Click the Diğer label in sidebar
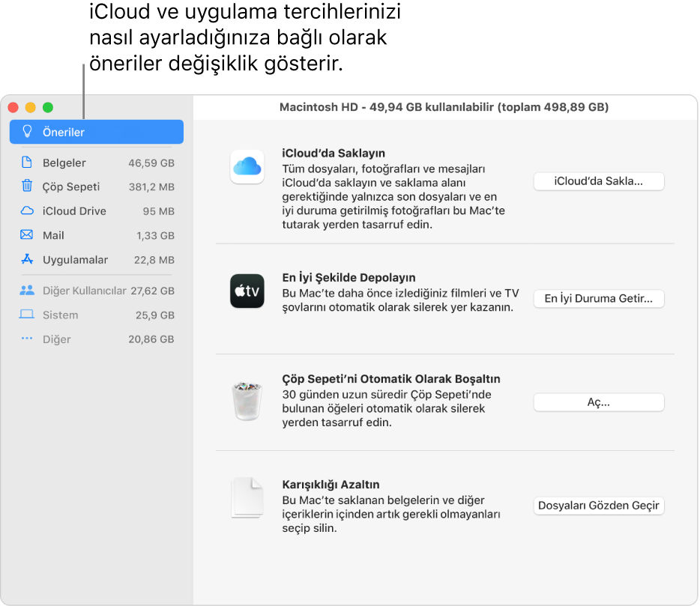 click(57, 339)
